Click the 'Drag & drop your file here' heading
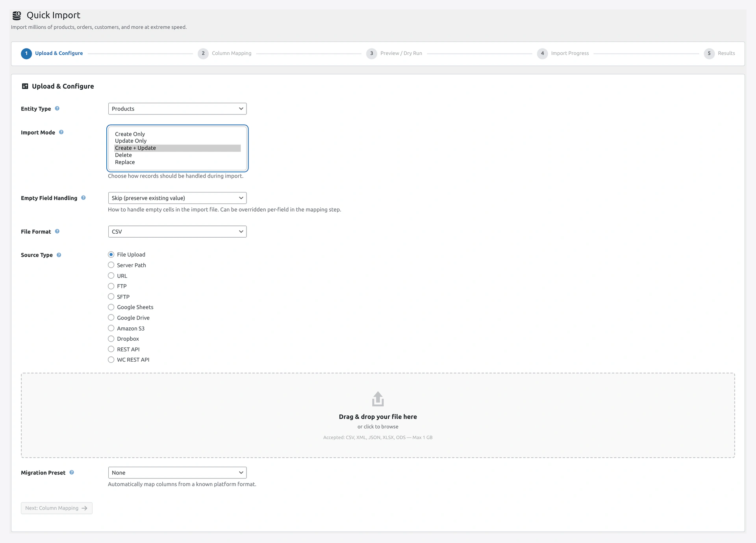The image size is (756, 543). tap(378, 417)
